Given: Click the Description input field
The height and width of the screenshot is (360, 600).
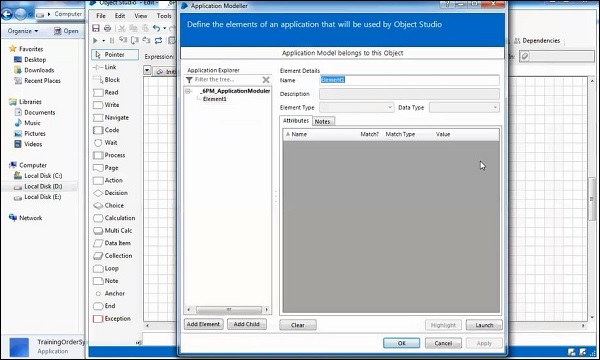Looking at the screenshot, I should (409, 94).
